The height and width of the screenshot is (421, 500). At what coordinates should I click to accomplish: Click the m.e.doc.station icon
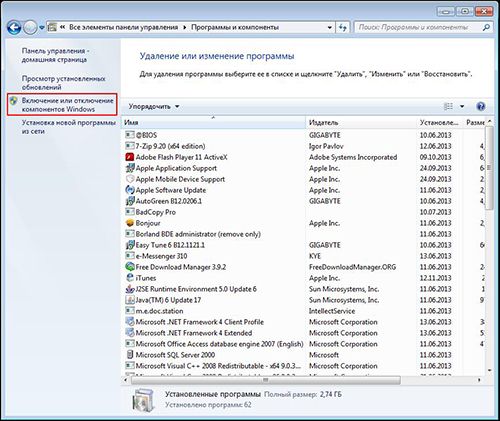[x=130, y=311]
